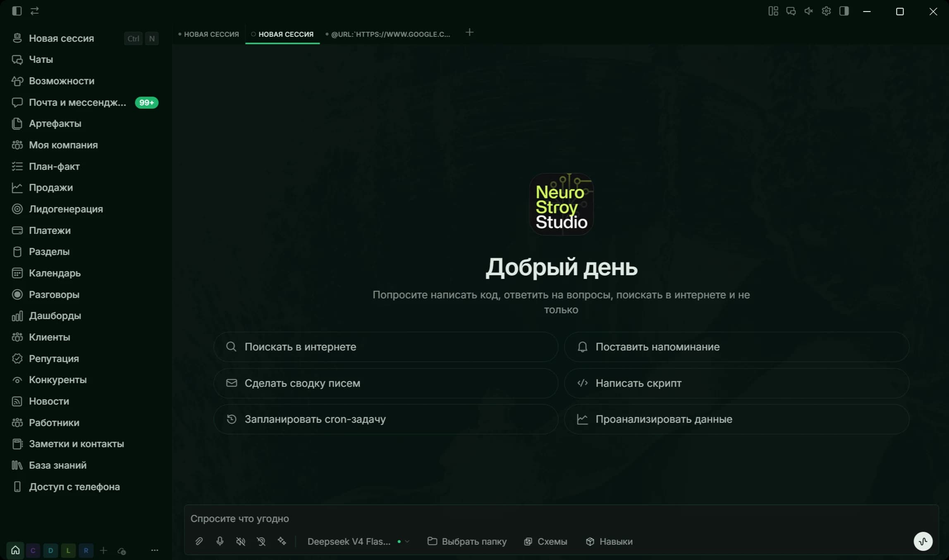Click the Neuro Stroy Studio logo
The width and height of the screenshot is (949, 560).
561,204
